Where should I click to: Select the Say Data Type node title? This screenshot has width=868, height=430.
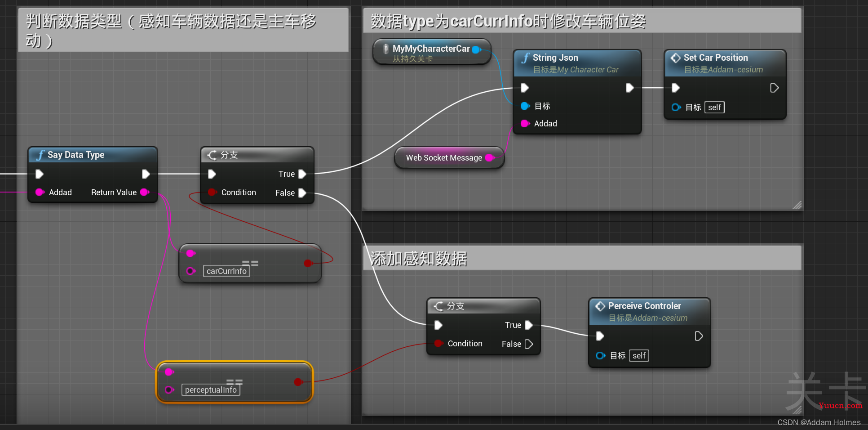[x=76, y=155]
